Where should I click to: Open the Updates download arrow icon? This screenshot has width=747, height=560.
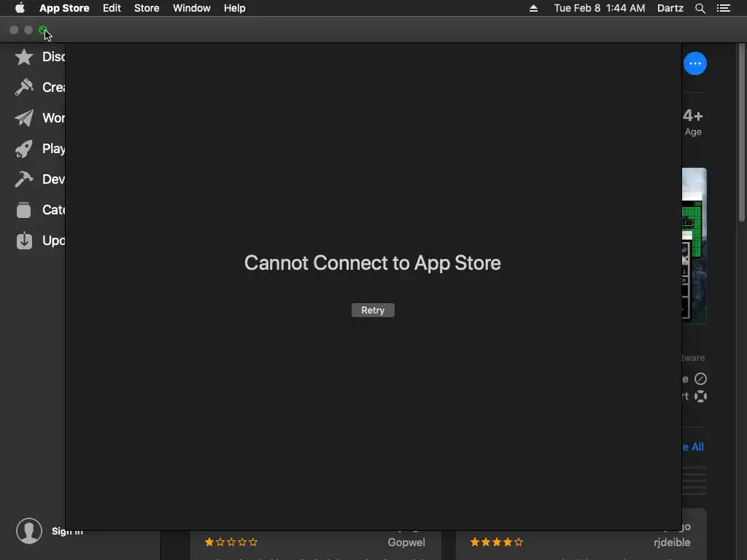click(x=24, y=241)
